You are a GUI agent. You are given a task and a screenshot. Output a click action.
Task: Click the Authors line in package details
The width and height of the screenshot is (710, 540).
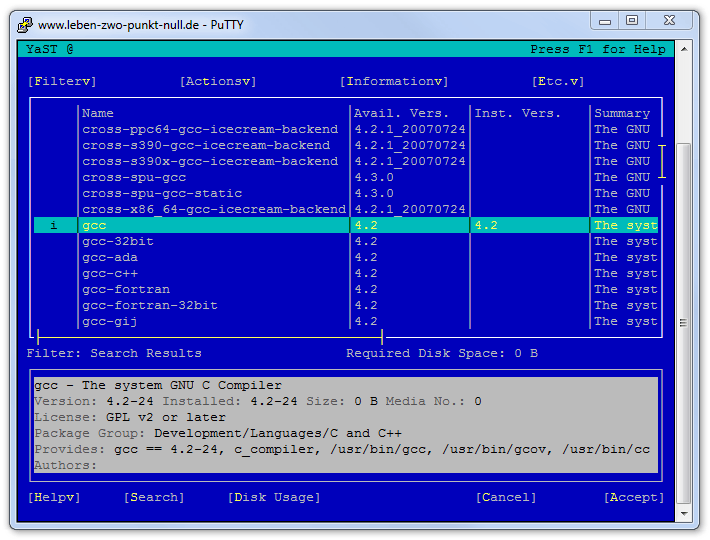click(x=66, y=465)
